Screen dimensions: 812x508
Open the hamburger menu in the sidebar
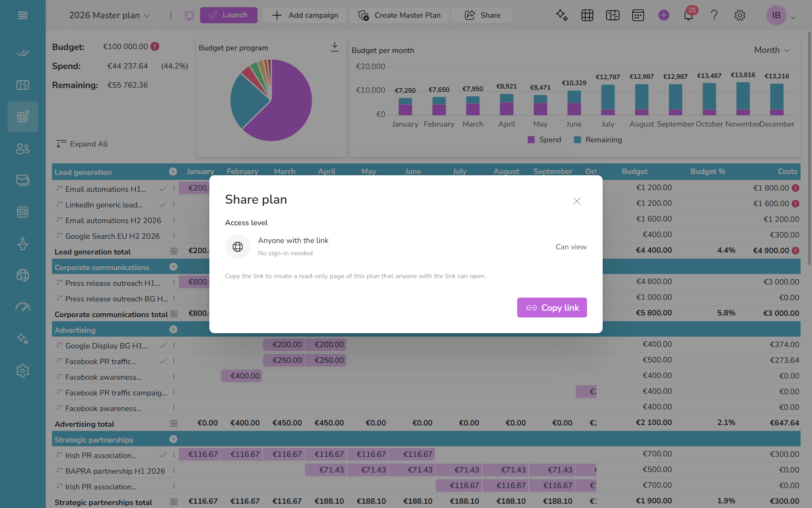point(23,15)
